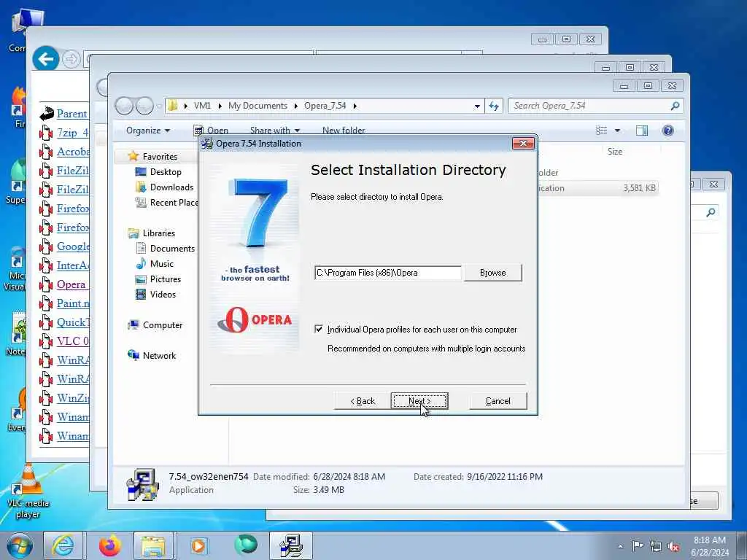
Task: Open the muted volume tray icon
Action: point(673,547)
